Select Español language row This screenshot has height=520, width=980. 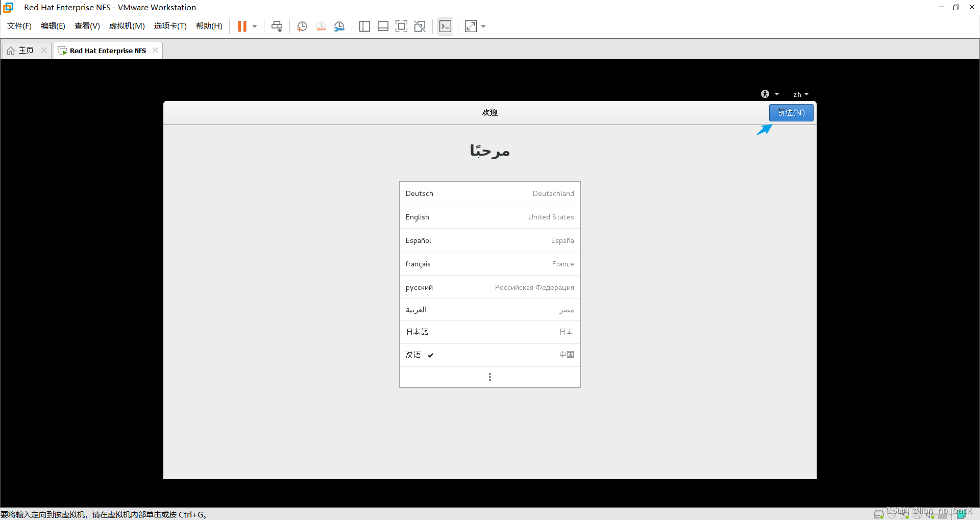pyautogui.click(x=490, y=240)
